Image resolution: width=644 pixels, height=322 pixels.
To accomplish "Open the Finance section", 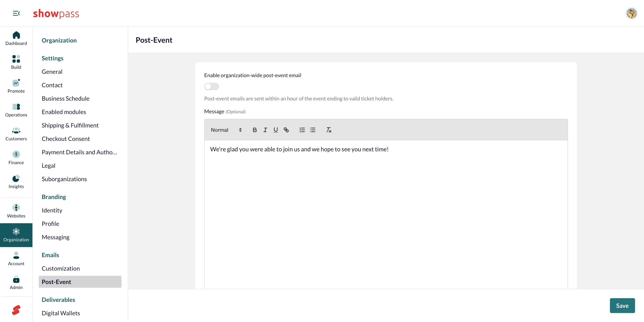I will click(x=16, y=158).
